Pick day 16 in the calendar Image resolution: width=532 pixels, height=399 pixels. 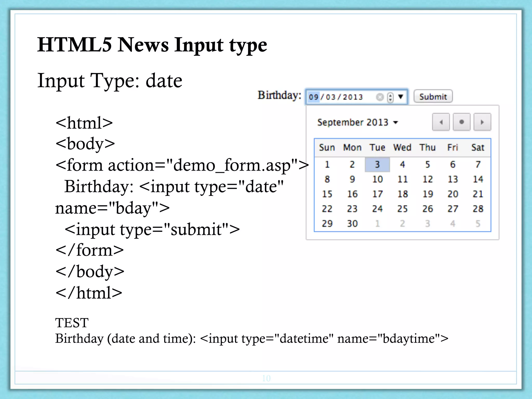click(x=352, y=194)
